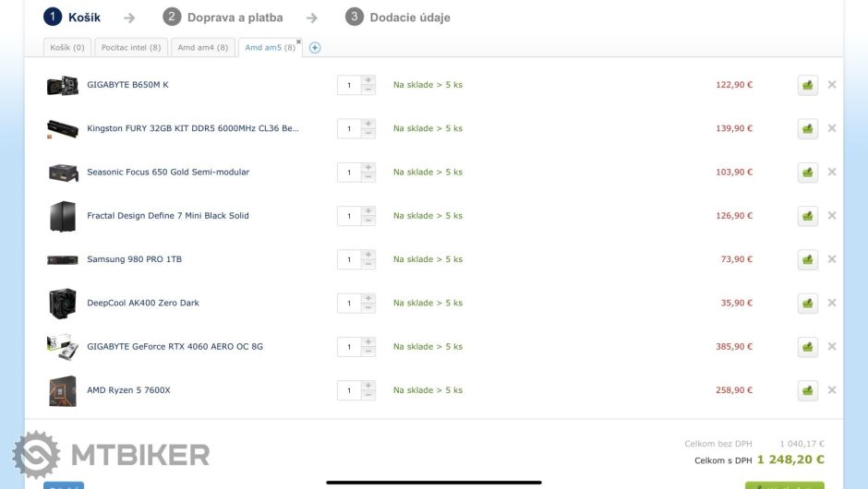The image size is (868, 489).
Task: Switch to Pocitac intel cart tab
Action: (x=130, y=48)
